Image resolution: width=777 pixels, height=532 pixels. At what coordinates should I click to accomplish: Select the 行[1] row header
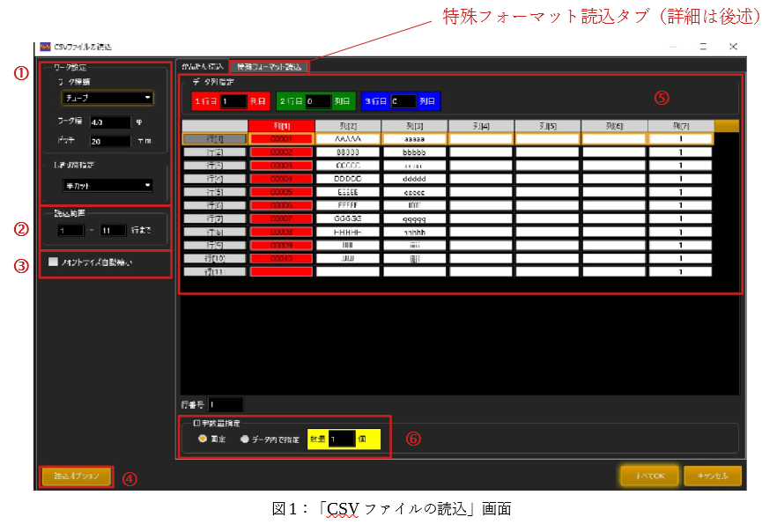tap(215, 139)
